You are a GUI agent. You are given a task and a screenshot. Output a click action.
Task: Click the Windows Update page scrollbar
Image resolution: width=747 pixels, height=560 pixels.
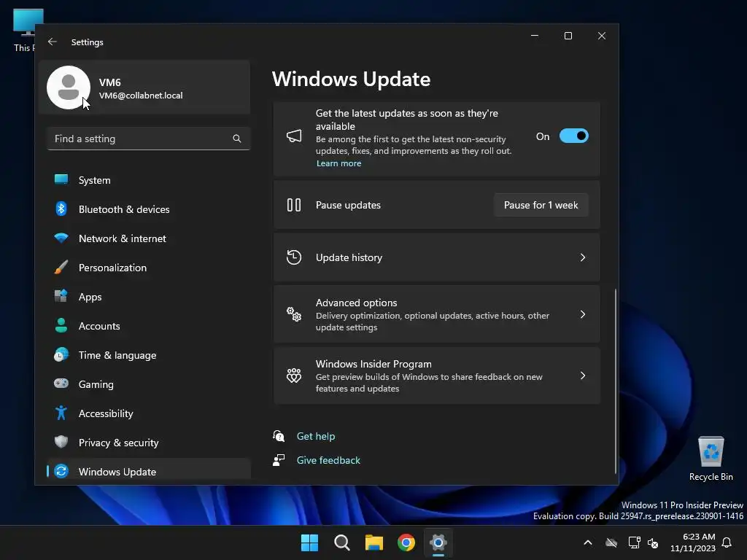click(x=616, y=381)
